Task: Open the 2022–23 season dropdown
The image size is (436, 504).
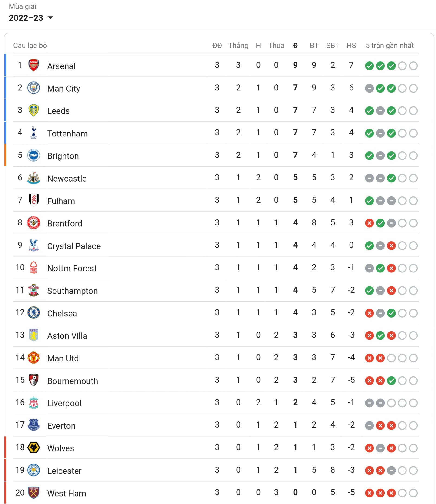Action: (26, 18)
